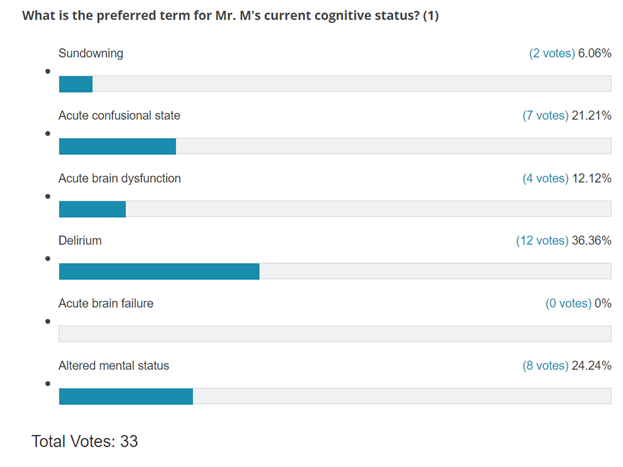View the (12 votes) link for Delirium
The height and width of the screenshot is (467, 623).
pos(542,241)
